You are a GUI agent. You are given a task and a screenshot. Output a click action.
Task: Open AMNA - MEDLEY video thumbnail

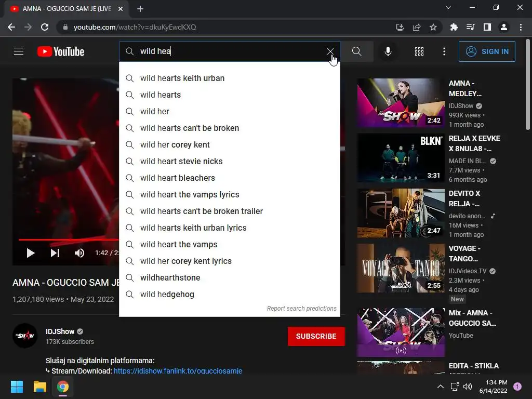[401, 102]
